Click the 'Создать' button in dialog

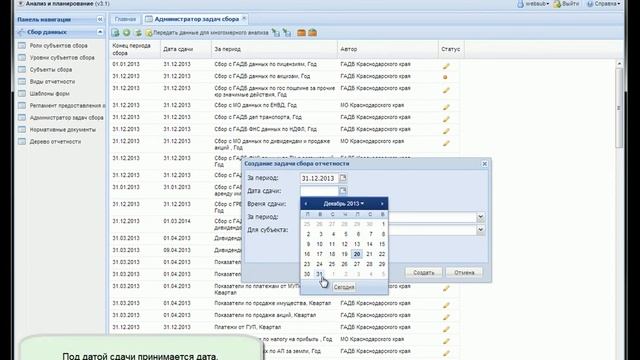click(x=424, y=272)
